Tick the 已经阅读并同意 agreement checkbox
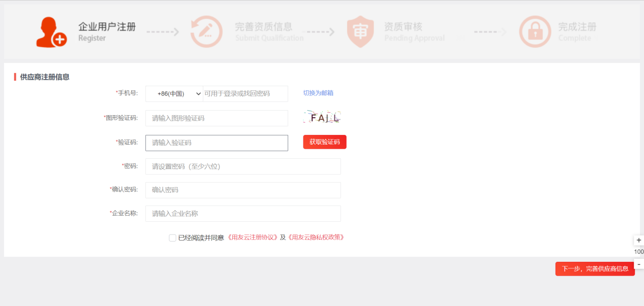644x306 pixels. pos(173,237)
